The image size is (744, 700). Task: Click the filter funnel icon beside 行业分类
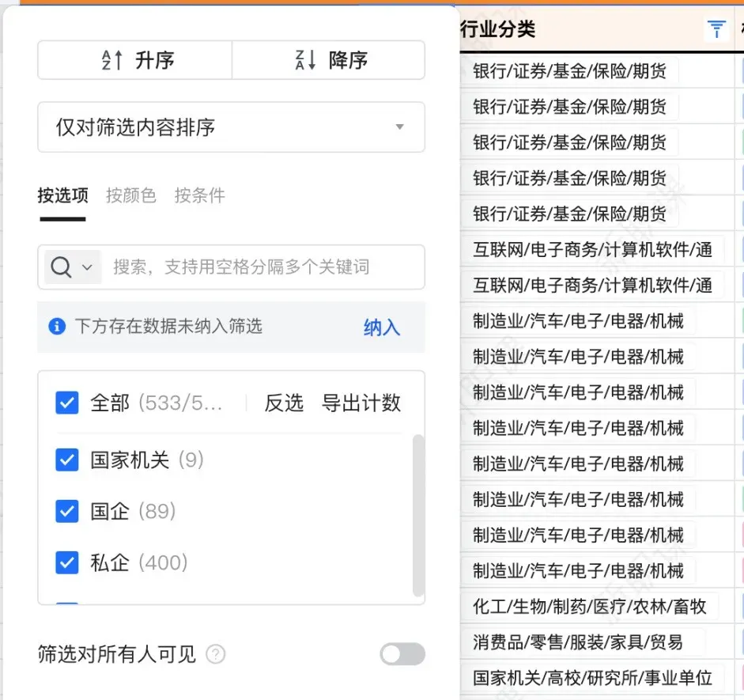pos(716,28)
